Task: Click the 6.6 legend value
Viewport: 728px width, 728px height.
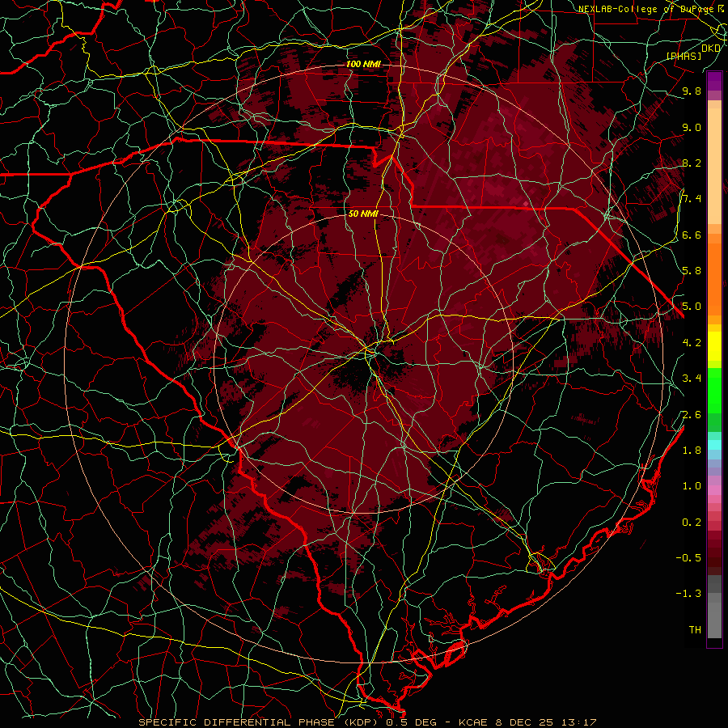Action: (x=692, y=235)
